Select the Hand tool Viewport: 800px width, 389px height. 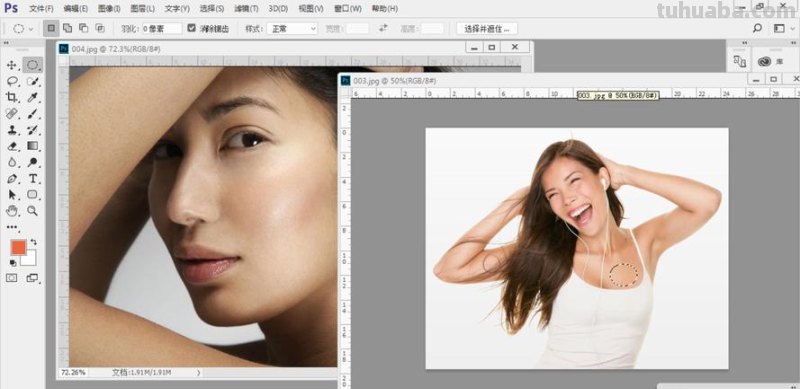(12, 210)
